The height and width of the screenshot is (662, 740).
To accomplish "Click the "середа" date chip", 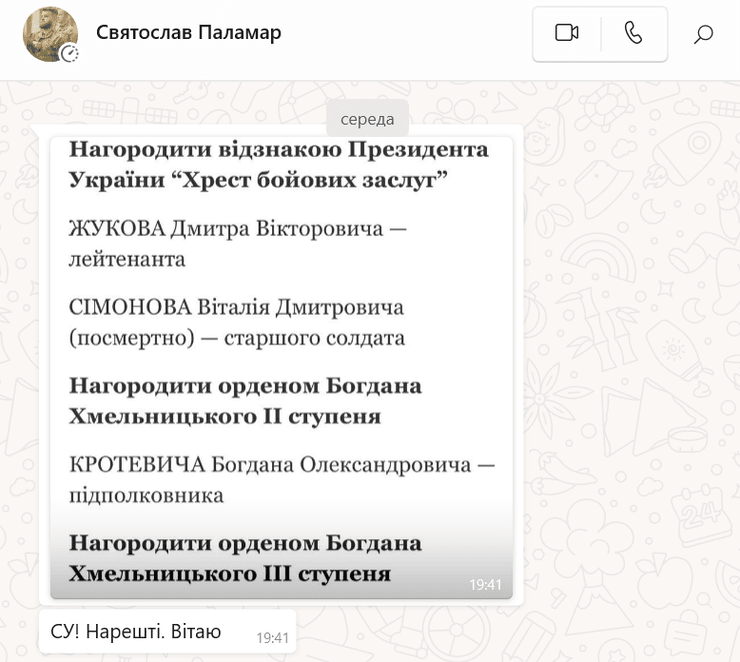I will click(x=367, y=119).
